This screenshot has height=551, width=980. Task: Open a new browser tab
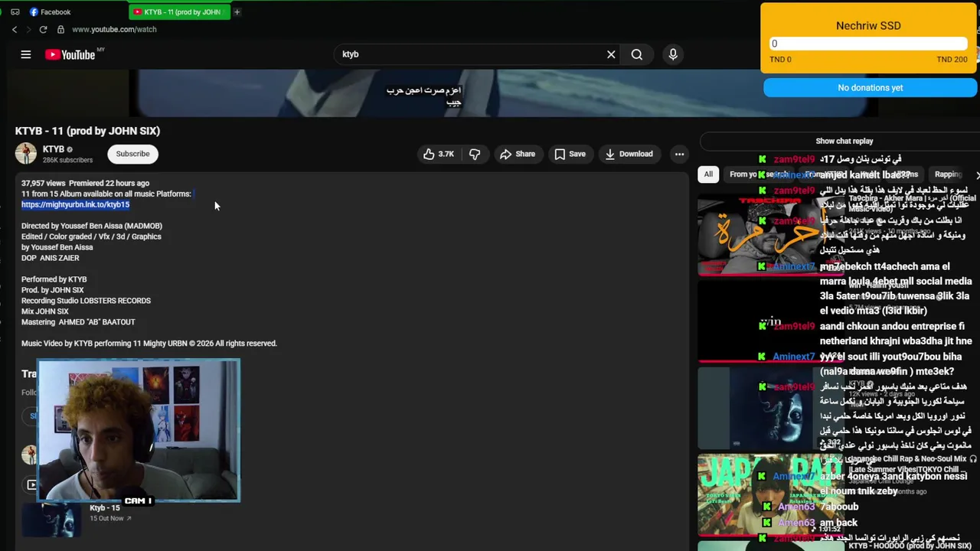[237, 12]
